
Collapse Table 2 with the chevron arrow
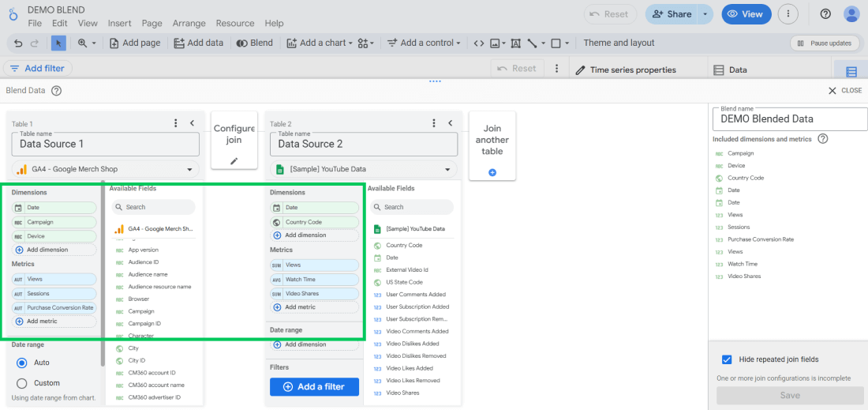tap(450, 123)
